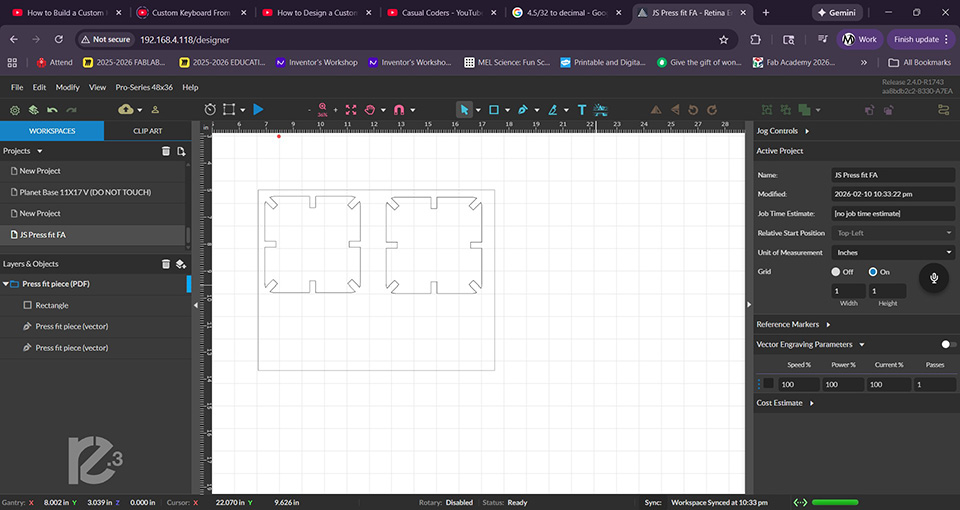Collapse the Press fit piece (PDF) layer
960x510 pixels.
pyautogui.click(x=5, y=284)
